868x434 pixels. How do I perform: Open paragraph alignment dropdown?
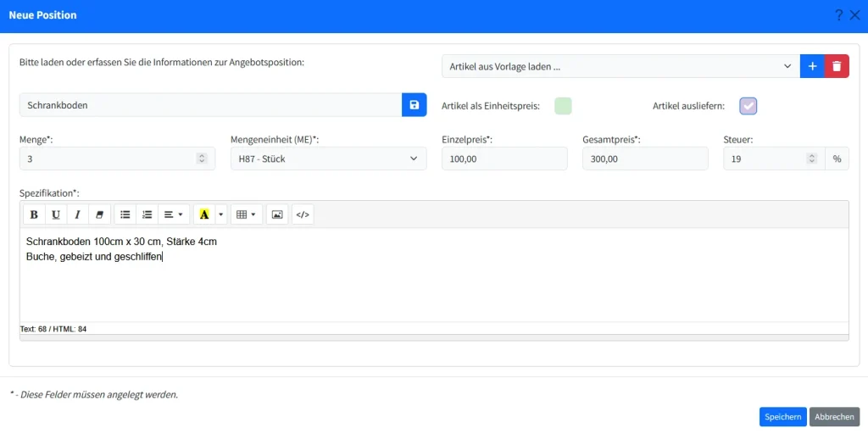point(173,214)
